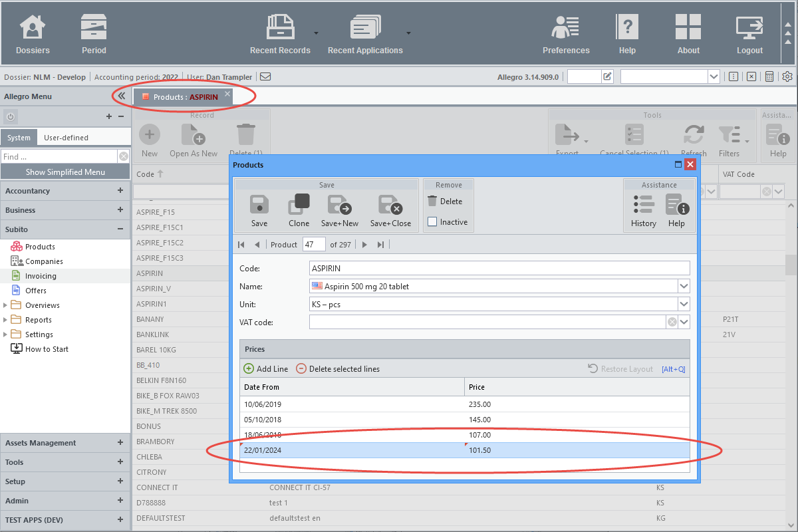Select the 22/01/2024 price row
Screen dimensions: 798x532
point(464,450)
